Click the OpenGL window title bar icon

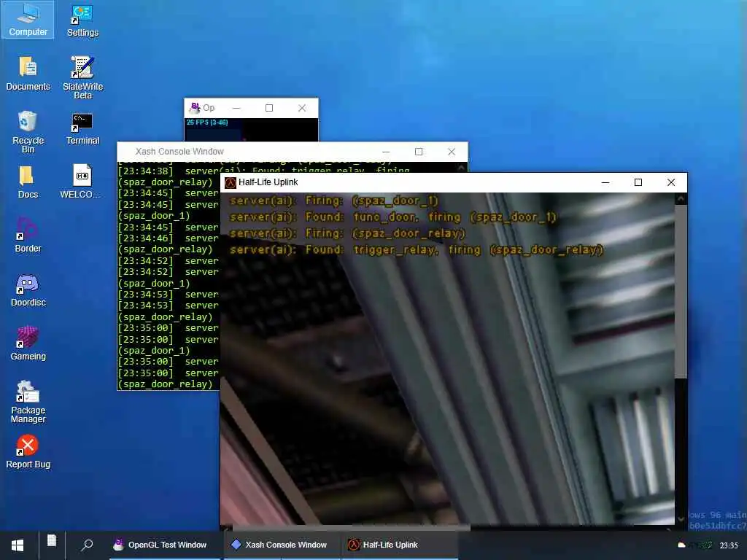pyautogui.click(x=194, y=108)
